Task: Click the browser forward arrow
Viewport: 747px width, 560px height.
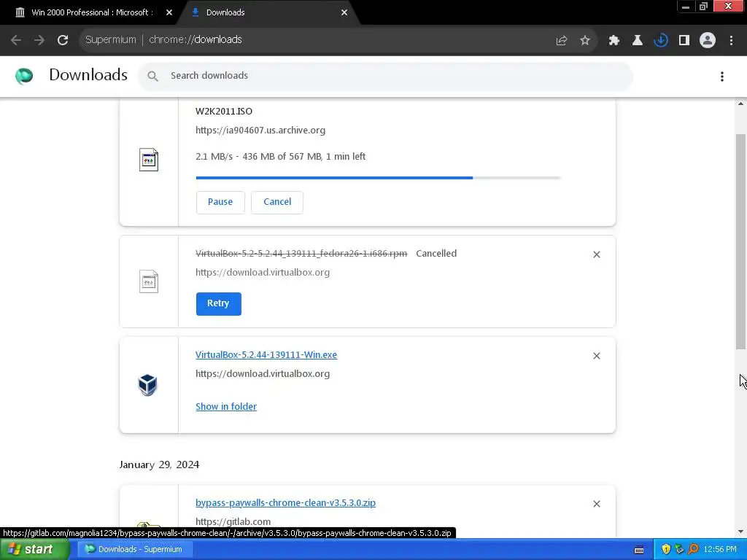Action: click(39, 40)
